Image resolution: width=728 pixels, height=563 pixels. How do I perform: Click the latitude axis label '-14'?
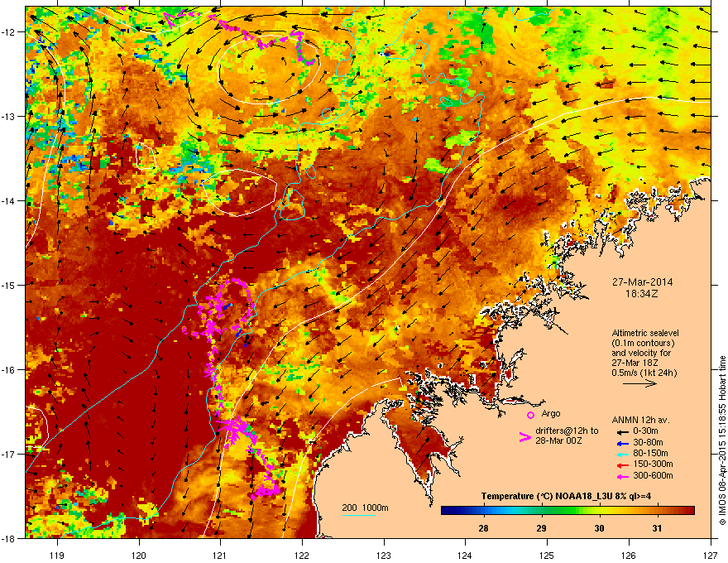[x=8, y=201]
